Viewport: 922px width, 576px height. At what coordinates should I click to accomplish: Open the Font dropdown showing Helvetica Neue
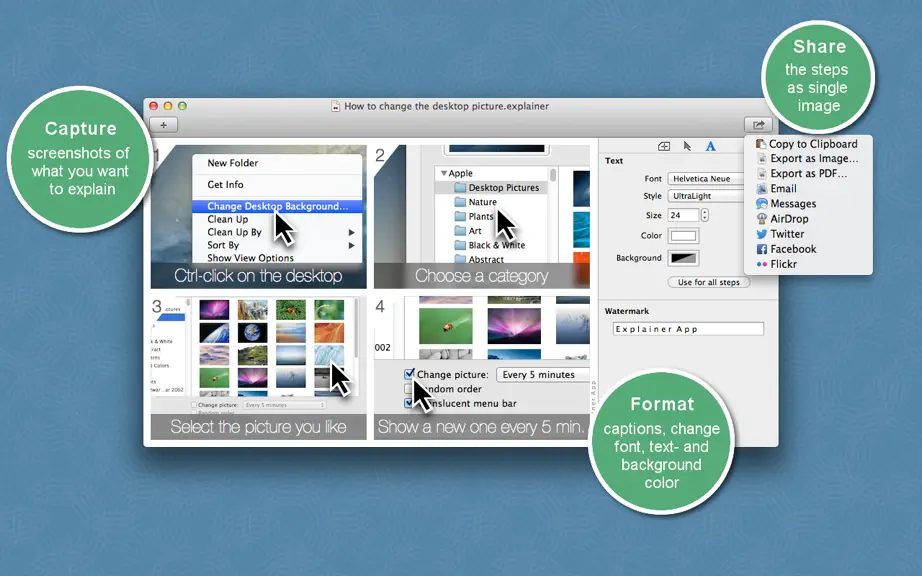pyautogui.click(x=706, y=179)
